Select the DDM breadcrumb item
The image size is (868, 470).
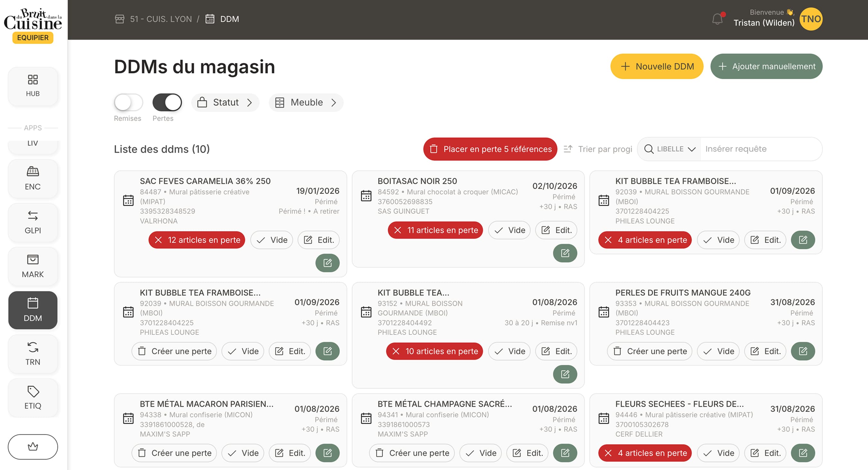pos(222,19)
